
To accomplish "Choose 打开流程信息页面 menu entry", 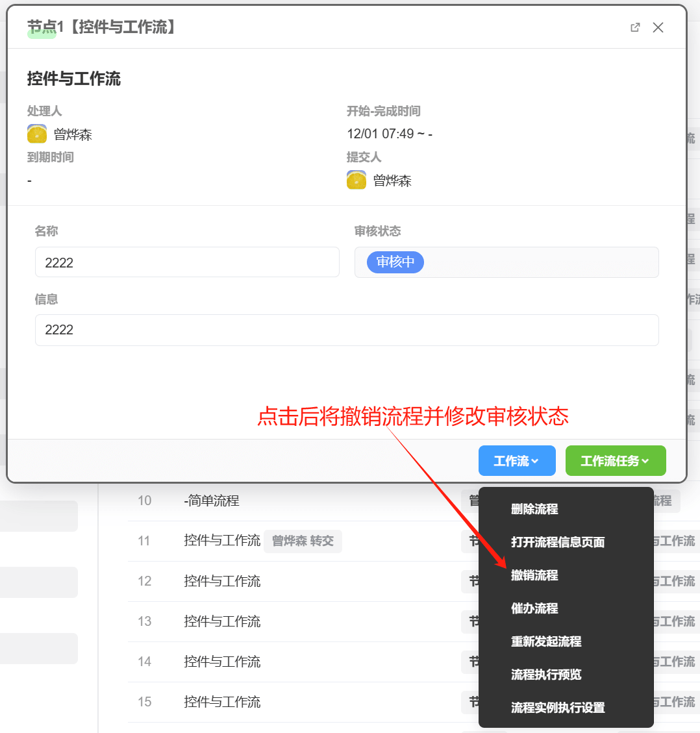I will [x=558, y=542].
